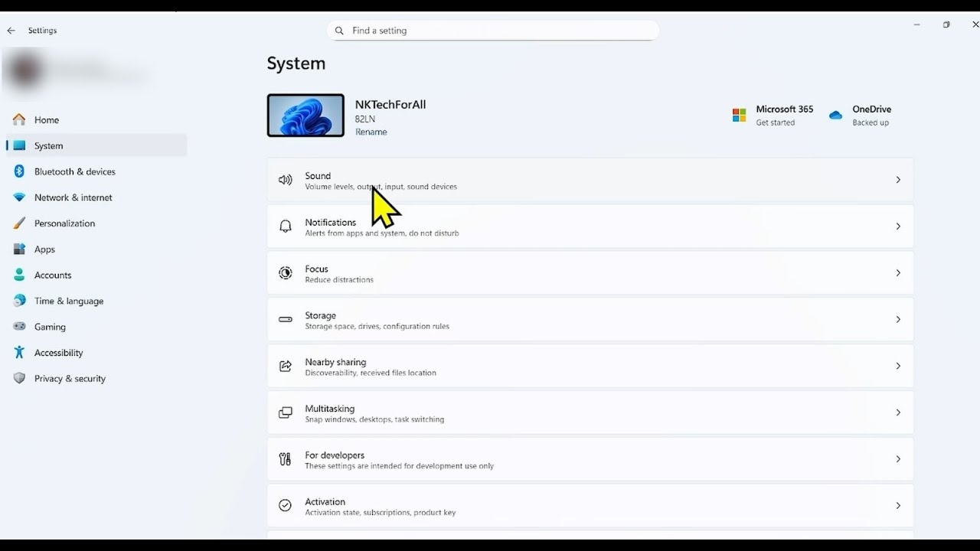The height and width of the screenshot is (551, 980).
Task: Click the Apps icon in the sidebar
Action: (x=19, y=249)
